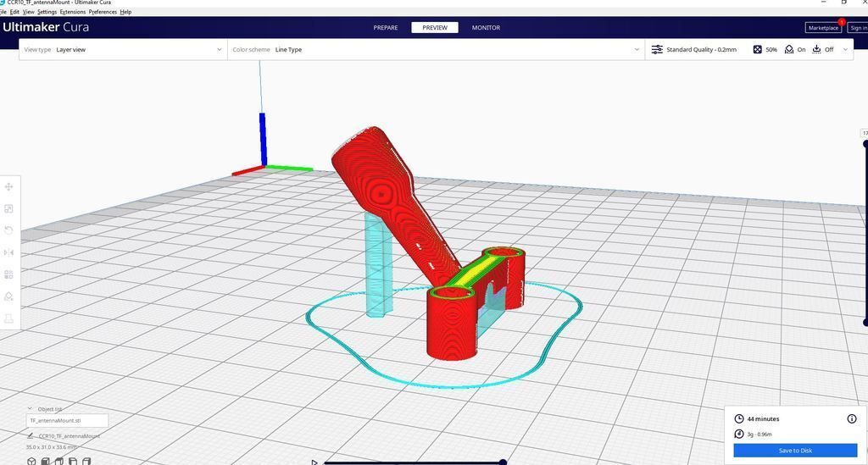Click the support On icon

(789, 50)
